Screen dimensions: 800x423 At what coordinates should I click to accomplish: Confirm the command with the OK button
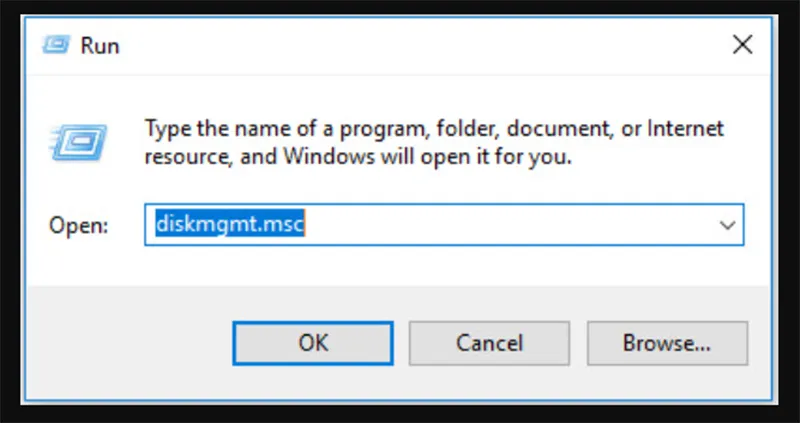(313, 343)
